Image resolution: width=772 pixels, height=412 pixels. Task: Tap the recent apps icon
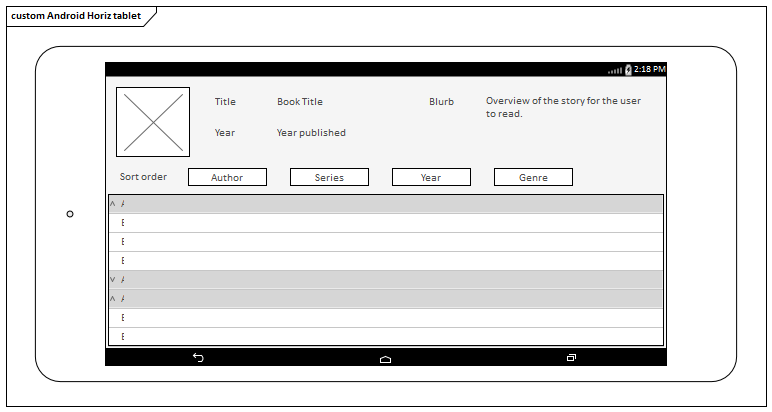point(571,358)
